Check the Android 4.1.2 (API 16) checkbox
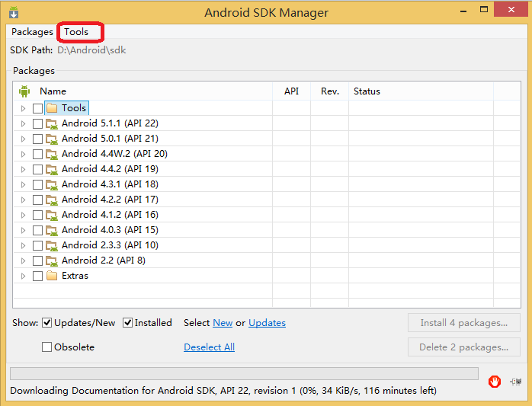This screenshot has width=532, height=406. tap(38, 215)
